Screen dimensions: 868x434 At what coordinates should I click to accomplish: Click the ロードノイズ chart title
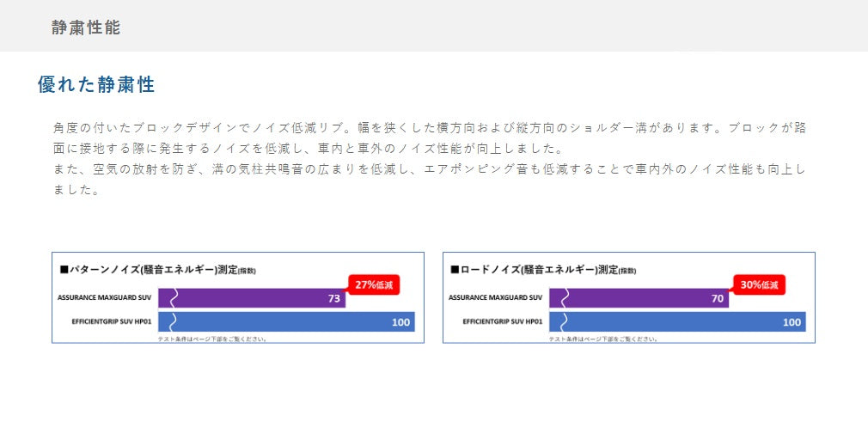[543, 270]
